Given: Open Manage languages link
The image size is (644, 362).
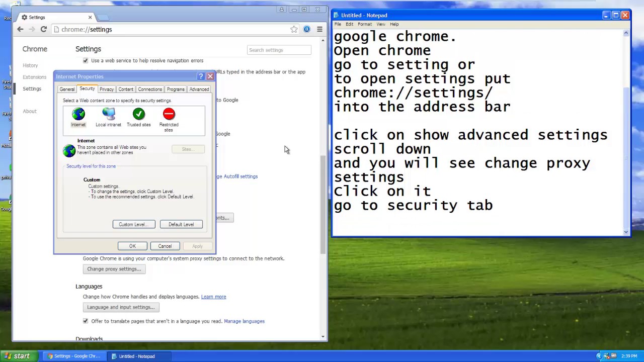Looking at the screenshot, I should pos(244,321).
